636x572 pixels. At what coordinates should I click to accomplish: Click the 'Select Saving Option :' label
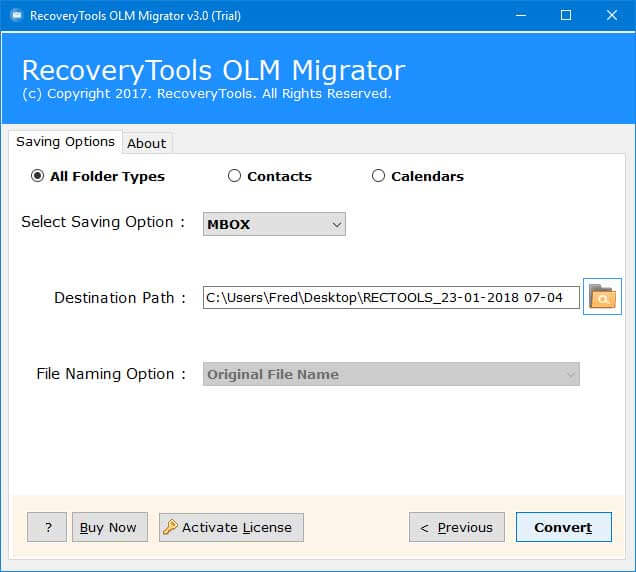pos(103,222)
